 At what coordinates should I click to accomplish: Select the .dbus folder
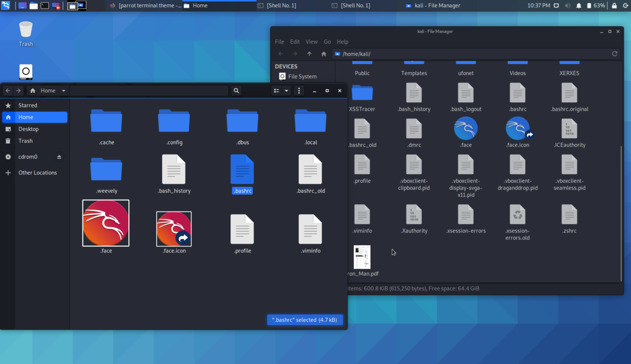242,127
